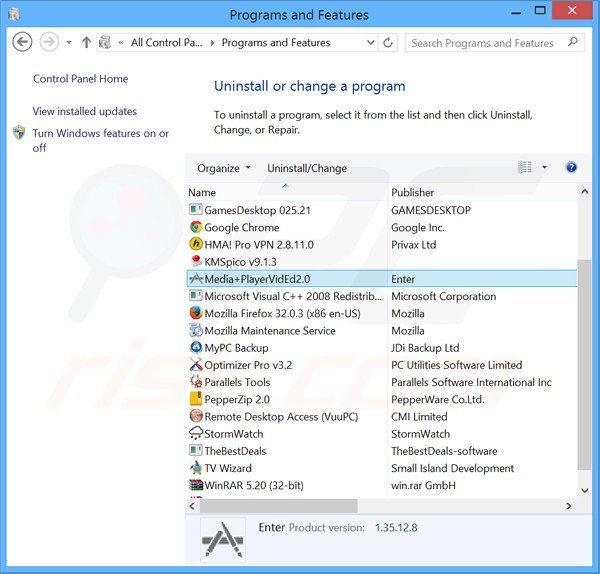Open Turn Windows features on or off

coord(100,140)
